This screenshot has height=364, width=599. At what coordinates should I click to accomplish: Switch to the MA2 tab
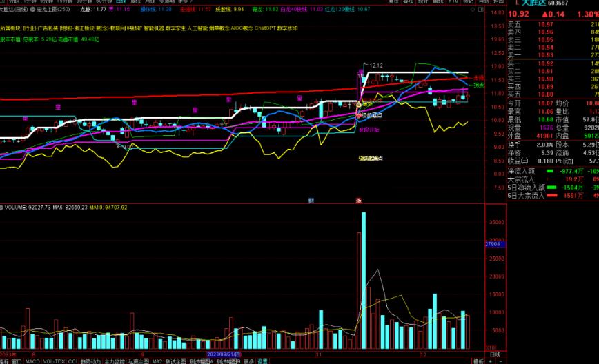coord(157,361)
